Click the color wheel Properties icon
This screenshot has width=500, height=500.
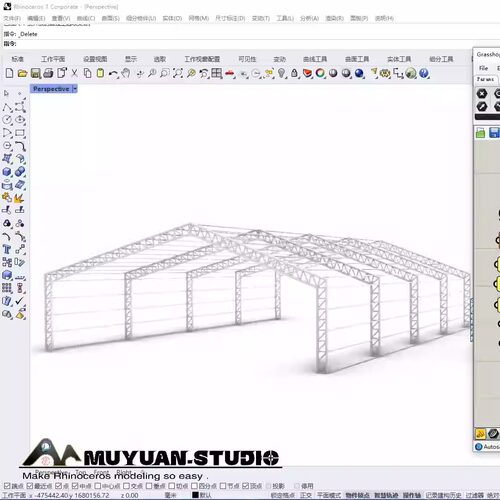[x=320, y=73]
